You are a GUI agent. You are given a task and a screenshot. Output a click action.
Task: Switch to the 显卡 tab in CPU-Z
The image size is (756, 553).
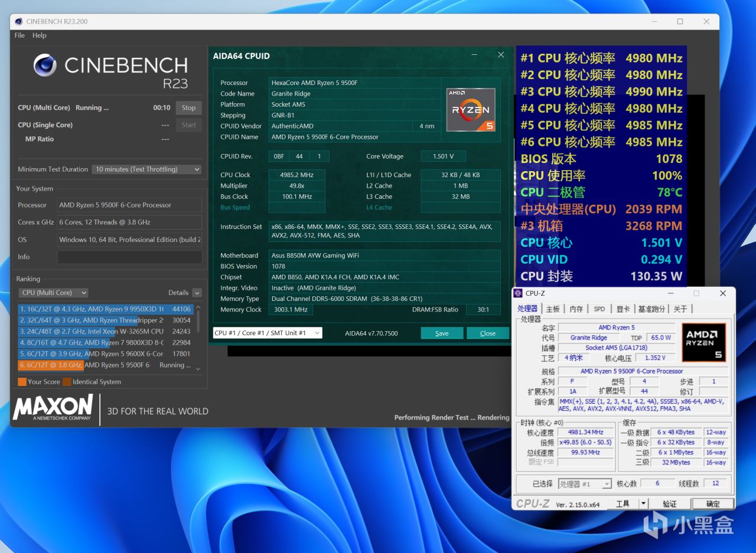[623, 309]
